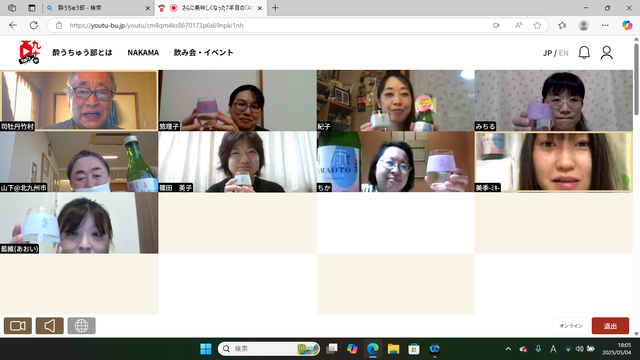
Task: Click the taskbar 検索 search box
Action: click(269, 349)
